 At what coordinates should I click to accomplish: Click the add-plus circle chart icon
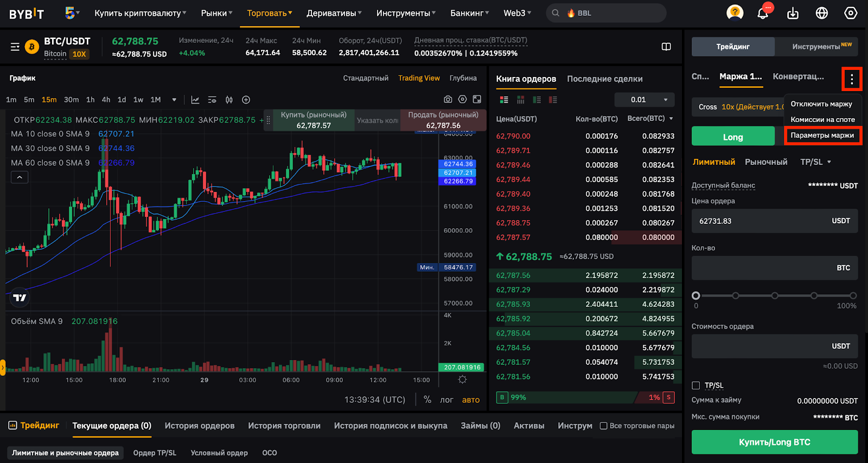coord(246,100)
